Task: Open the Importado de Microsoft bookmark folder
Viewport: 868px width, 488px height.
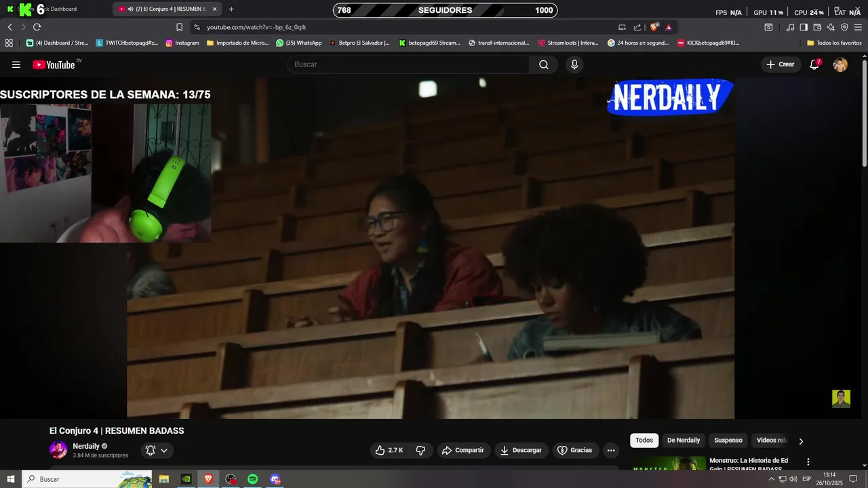Action: (237, 43)
